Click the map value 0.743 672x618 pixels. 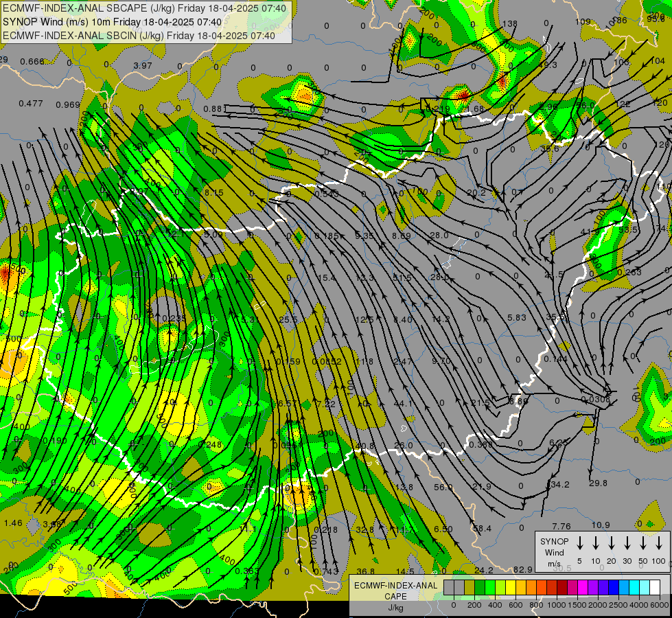point(326,572)
